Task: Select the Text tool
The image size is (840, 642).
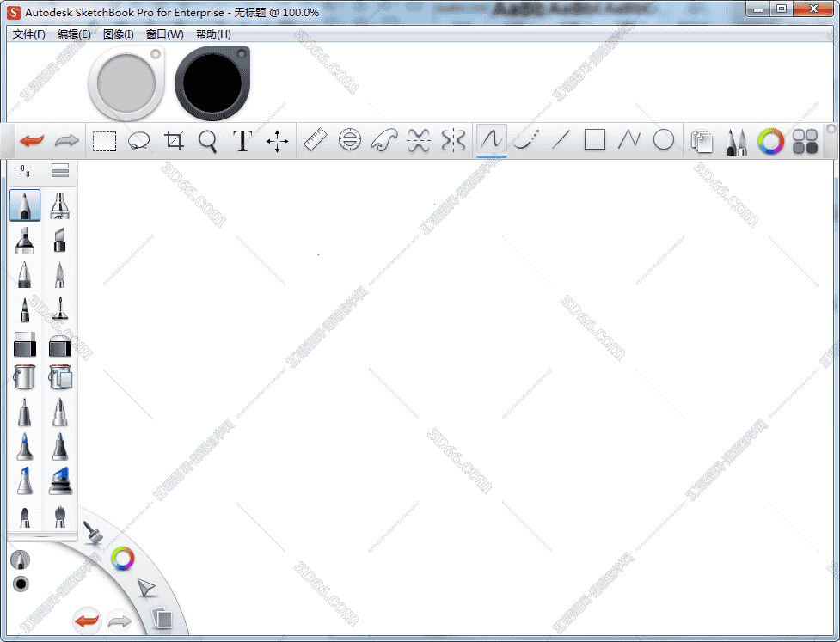Action: [x=242, y=139]
